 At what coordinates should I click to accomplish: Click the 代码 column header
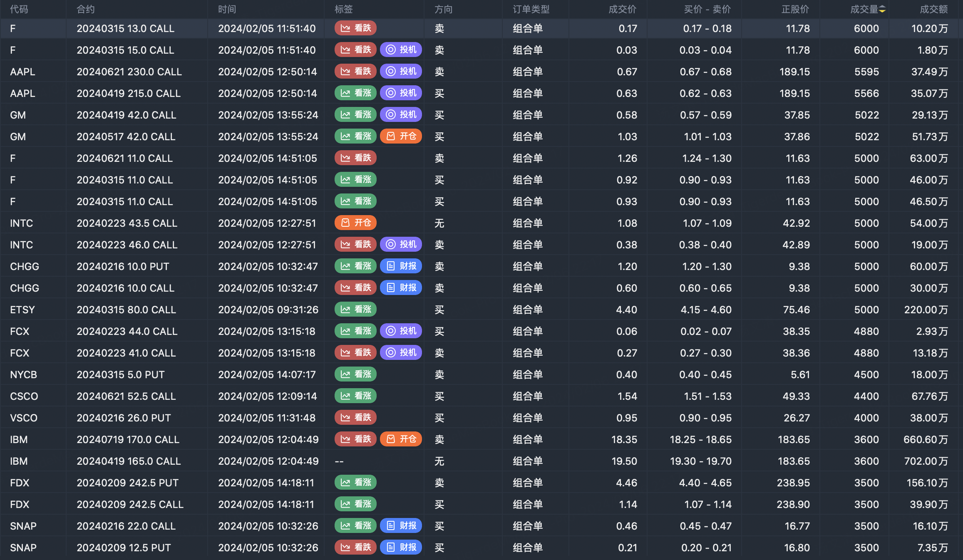tap(19, 10)
